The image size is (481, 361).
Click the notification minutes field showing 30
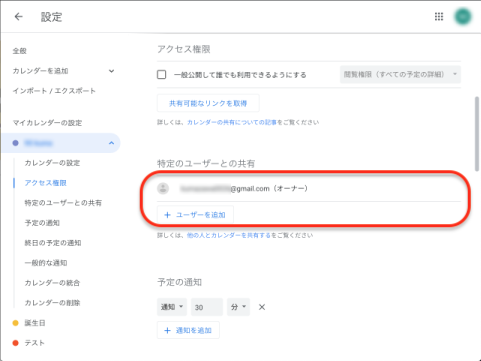click(x=207, y=307)
